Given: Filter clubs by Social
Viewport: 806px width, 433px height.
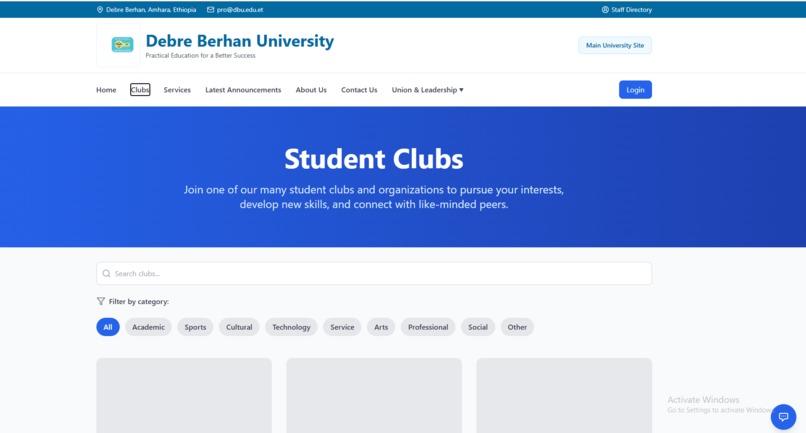Looking at the screenshot, I should (x=478, y=327).
